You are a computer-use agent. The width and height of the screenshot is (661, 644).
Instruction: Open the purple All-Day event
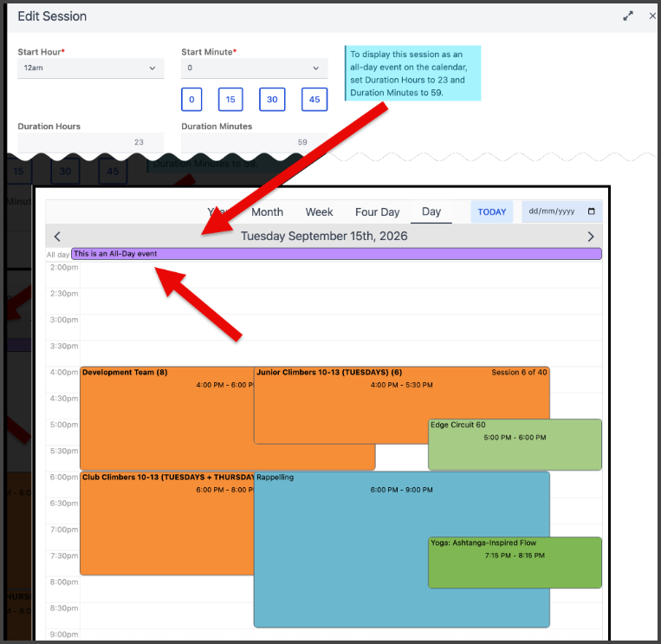coord(336,254)
